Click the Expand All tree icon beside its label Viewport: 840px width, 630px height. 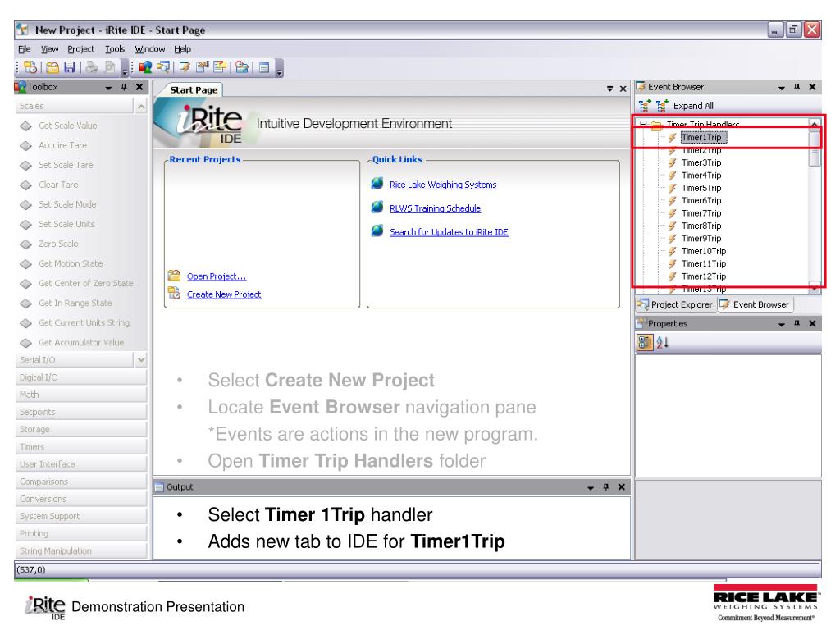pyautogui.click(x=662, y=106)
